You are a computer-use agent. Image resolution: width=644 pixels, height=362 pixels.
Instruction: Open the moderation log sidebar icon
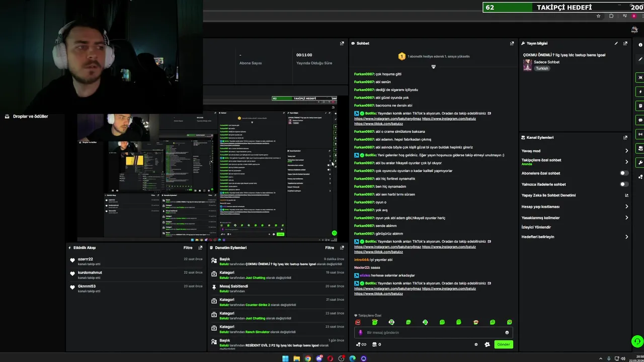[640, 106]
